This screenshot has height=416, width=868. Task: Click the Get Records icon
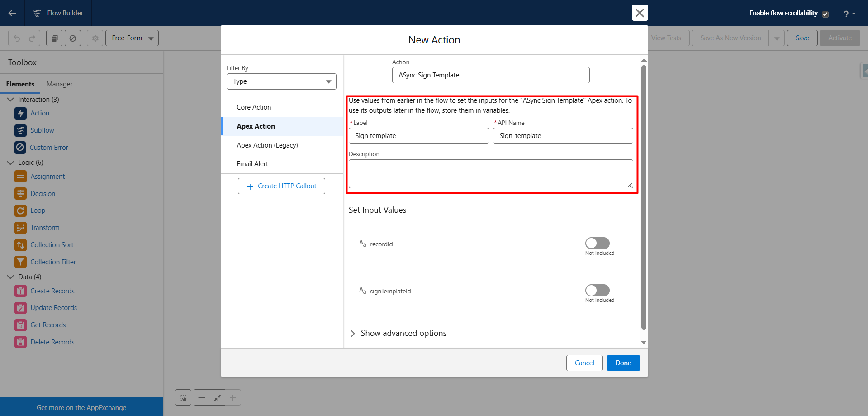pyautogui.click(x=20, y=325)
